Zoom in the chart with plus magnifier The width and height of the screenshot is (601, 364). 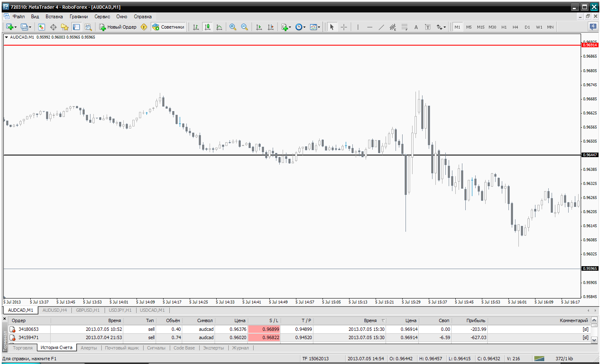[233, 27]
